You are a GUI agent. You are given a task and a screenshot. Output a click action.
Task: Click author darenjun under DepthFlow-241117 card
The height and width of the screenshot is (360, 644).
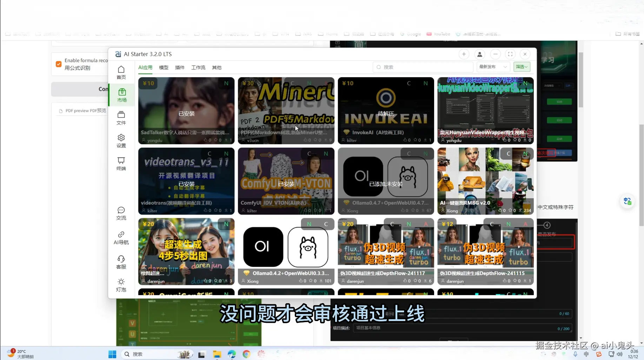[x=355, y=281]
